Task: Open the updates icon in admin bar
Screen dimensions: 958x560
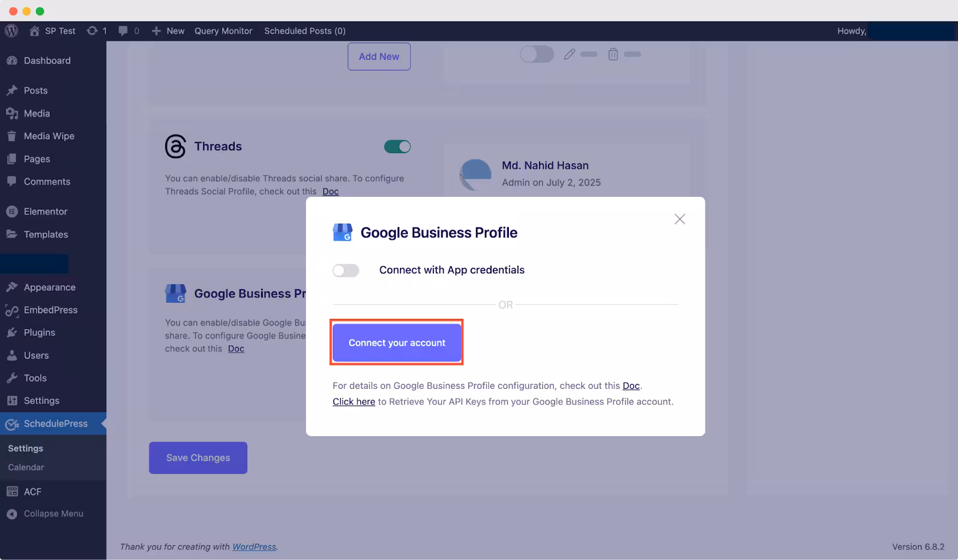Action: [x=96, y=31]
